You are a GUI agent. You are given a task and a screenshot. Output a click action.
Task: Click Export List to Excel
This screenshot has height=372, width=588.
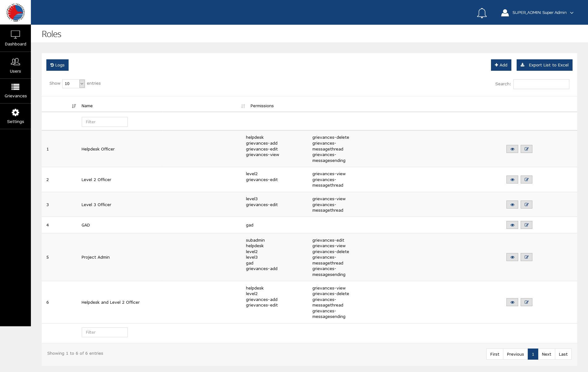(x=544, y=65)
